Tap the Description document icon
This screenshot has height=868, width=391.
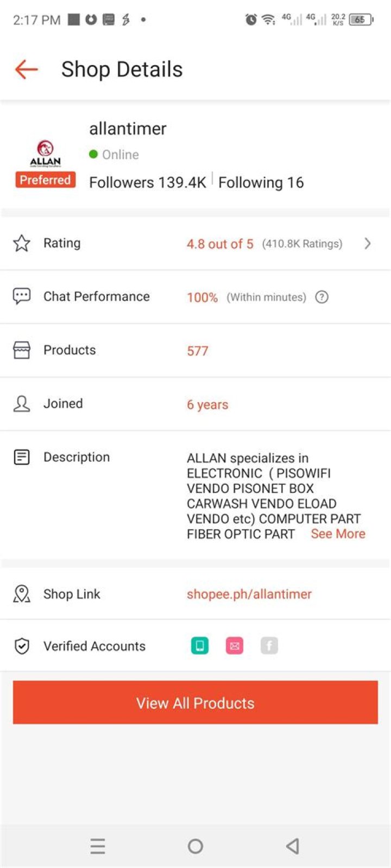tap(22, 457)
